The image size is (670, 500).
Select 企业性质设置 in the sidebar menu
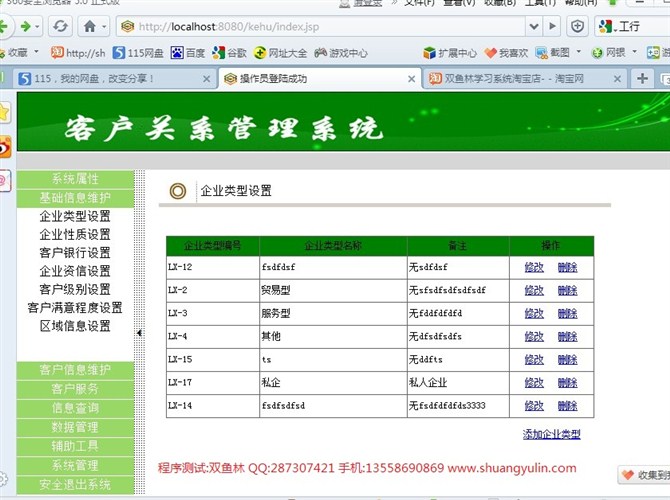[x=75, y=234]
